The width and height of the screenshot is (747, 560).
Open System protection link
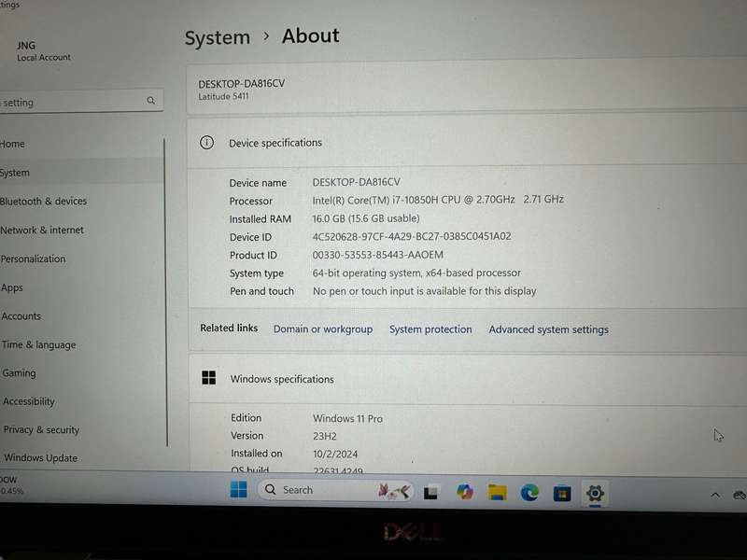(430, 329)
